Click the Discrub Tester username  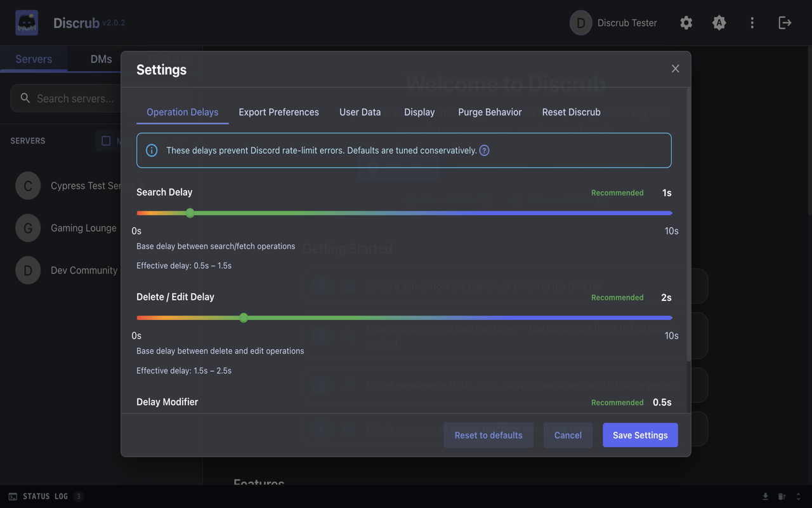[x=627, y=23]
